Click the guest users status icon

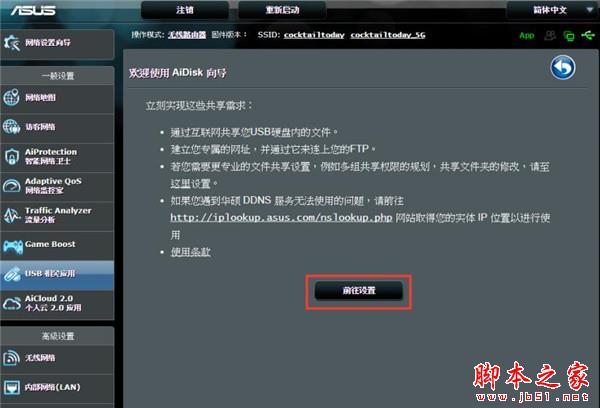click(550, 36)
